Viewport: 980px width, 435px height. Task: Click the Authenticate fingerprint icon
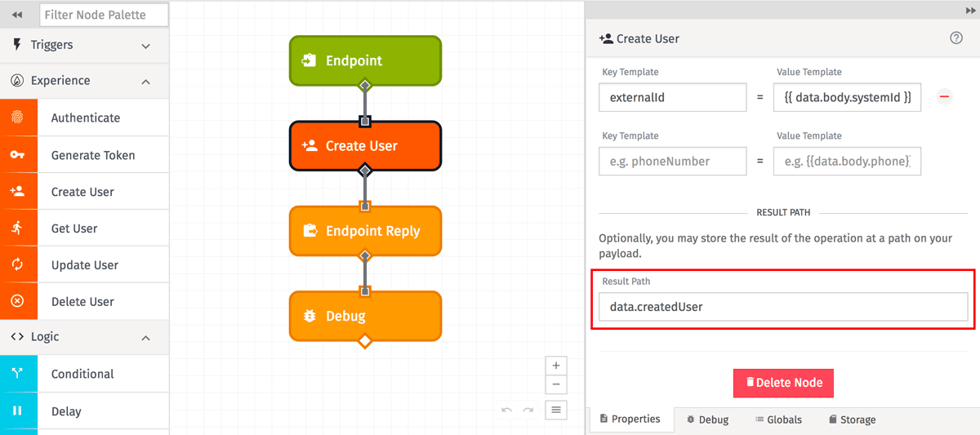18,118
